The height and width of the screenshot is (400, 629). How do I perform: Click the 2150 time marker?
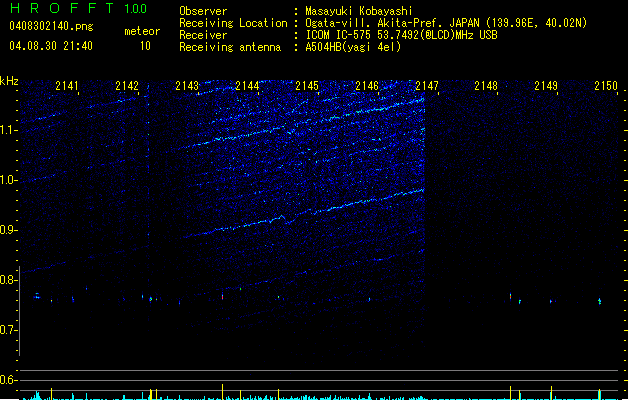point(606,86)
